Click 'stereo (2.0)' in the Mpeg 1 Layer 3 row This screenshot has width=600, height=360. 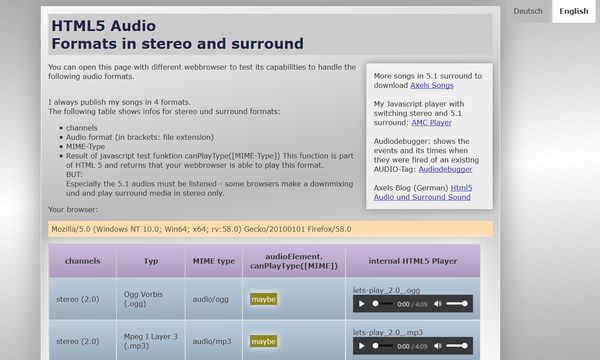pos(78,341)
